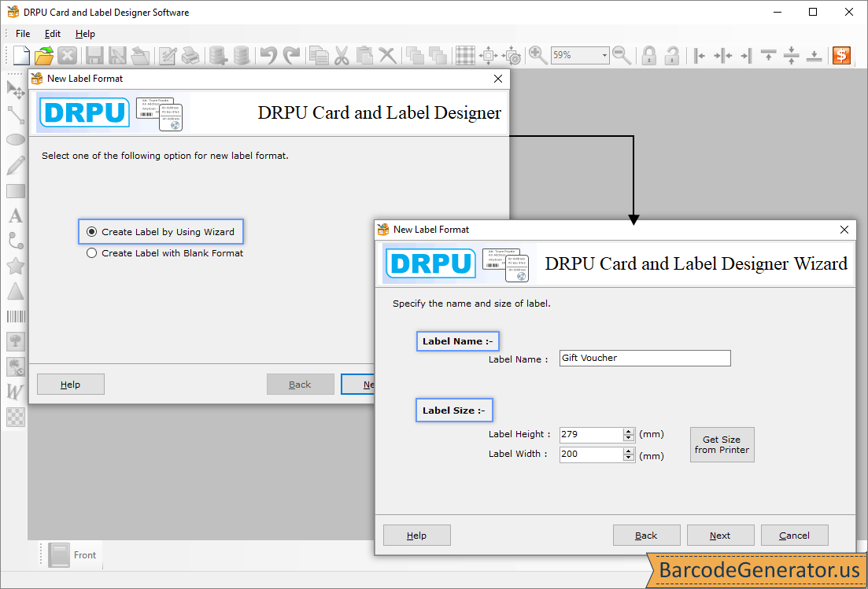
Task: Click the Align Top edges icon
Action: pos(768,55)
